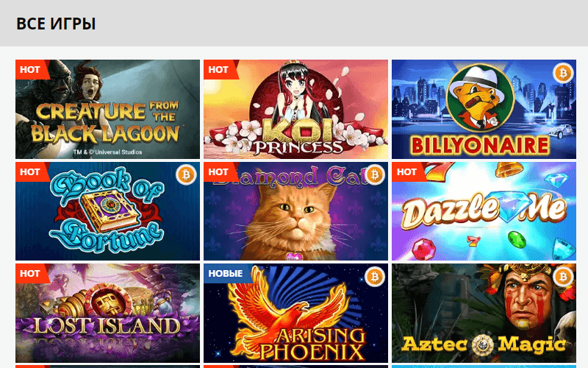Open the Creature from the Black Lagoon game

tap(107, 109)
